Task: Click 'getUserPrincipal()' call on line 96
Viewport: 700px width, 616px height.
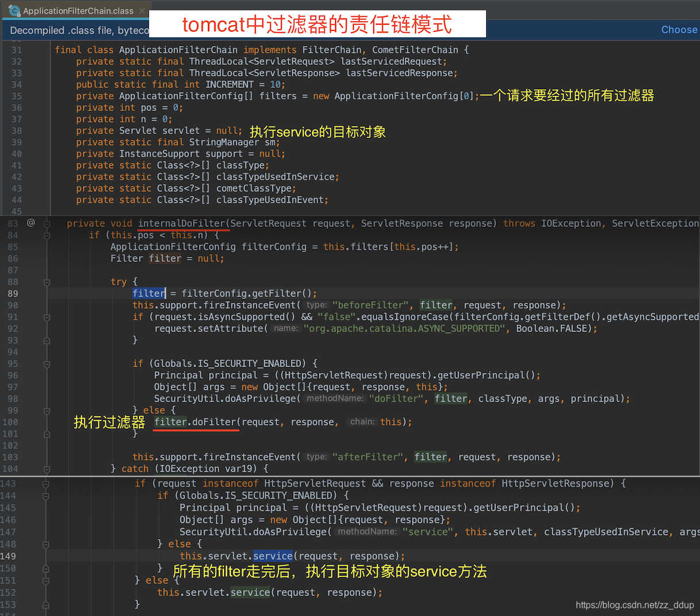Action: point(486,375)
